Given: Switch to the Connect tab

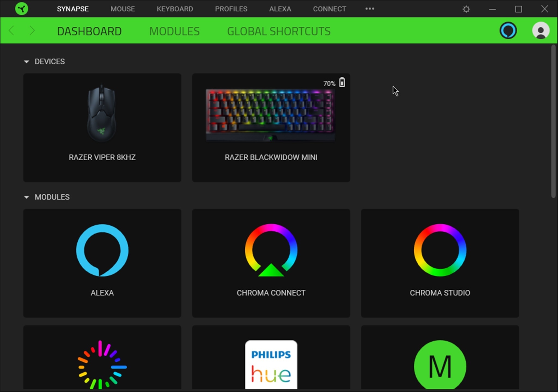Looking at the screenshot, I should point(329,9).
